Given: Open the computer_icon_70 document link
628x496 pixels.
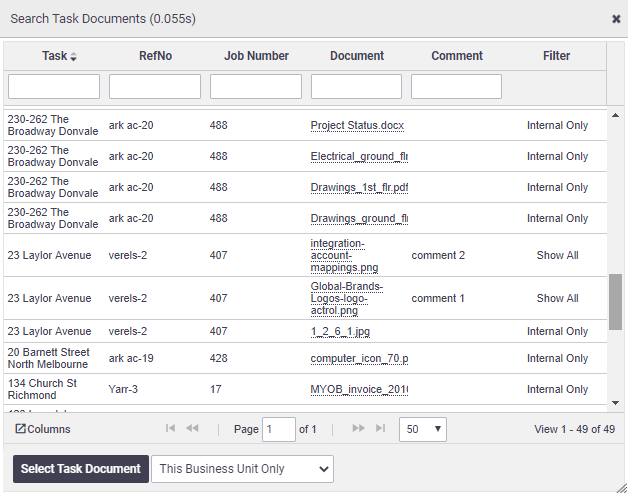Looking at the screenshot, I should click(359, 358).
